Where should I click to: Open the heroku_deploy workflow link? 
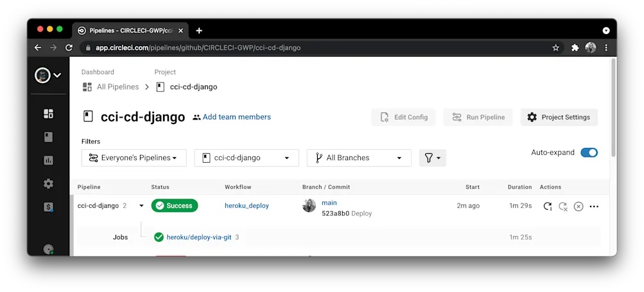pos(247,206)
